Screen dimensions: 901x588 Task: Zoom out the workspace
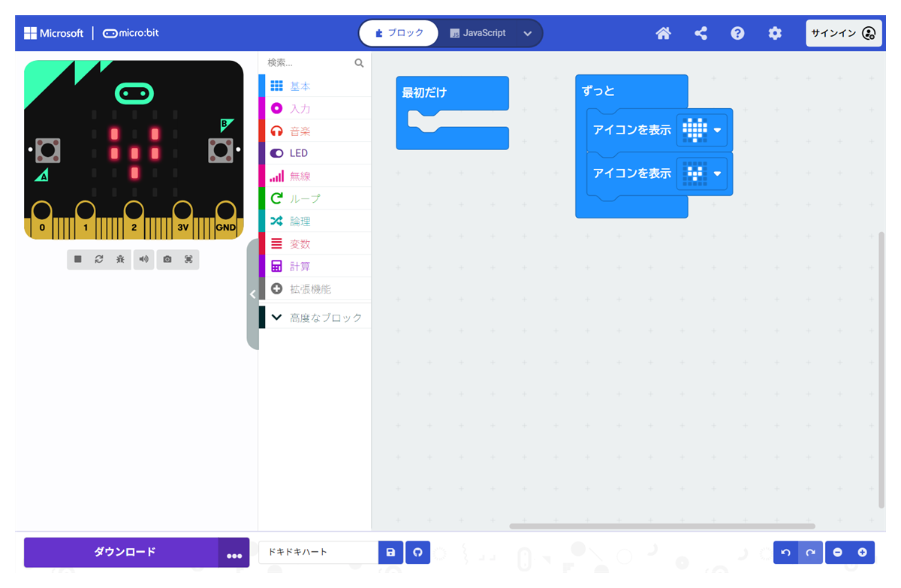[837, 553]
